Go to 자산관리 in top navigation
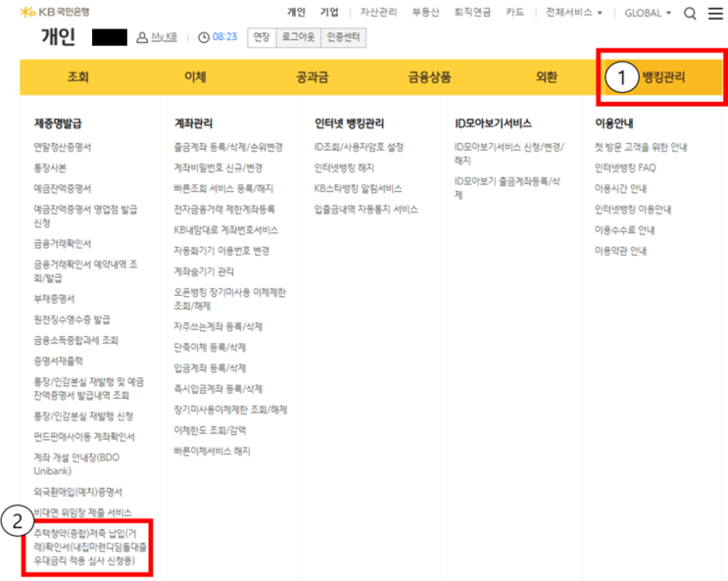Viewport: 728px width, 581px height. coord(378,12)
